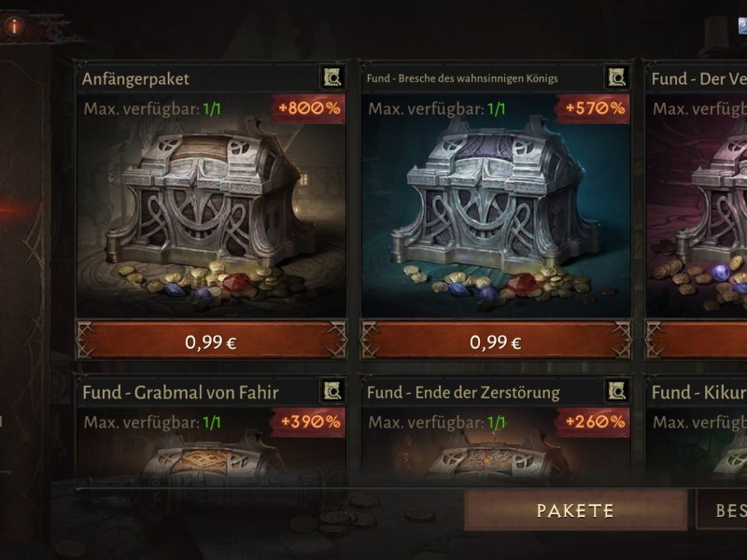Open preview icon for Ende der Zerstörung

617,391
